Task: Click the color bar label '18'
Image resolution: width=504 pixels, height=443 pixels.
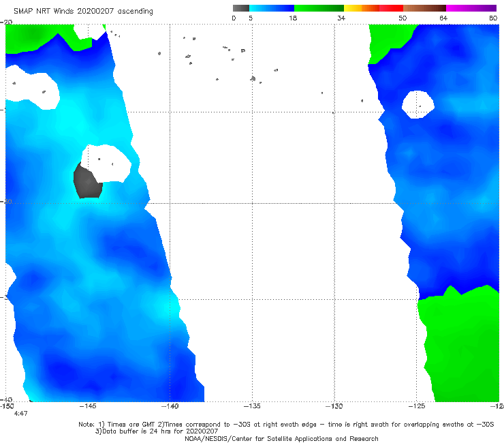Action: tap(293, 18)
